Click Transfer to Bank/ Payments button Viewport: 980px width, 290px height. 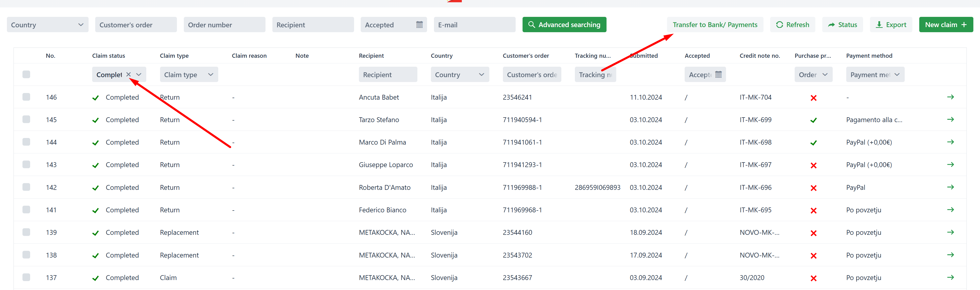pos(715,25)
